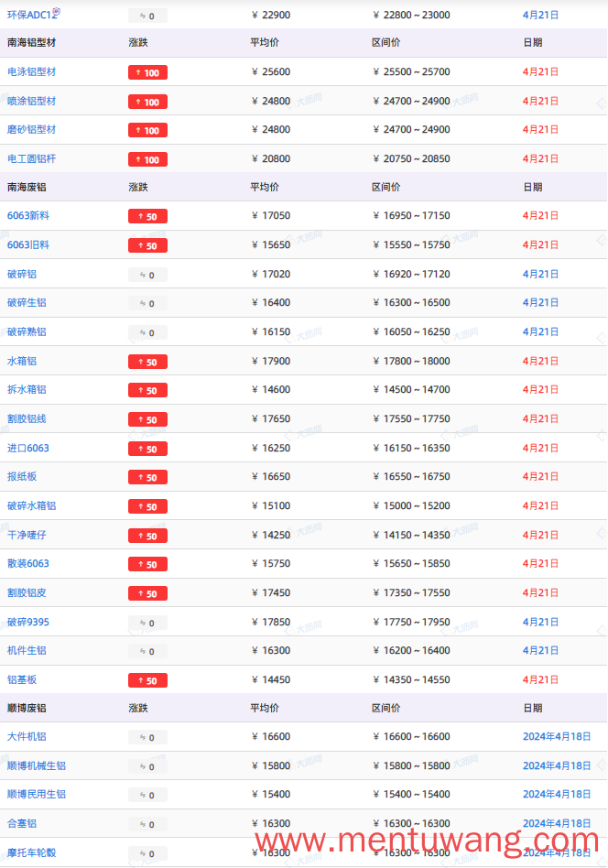Click the ↑50 badge in 6063旧料 row
The image size is (608, 868).
147,245
